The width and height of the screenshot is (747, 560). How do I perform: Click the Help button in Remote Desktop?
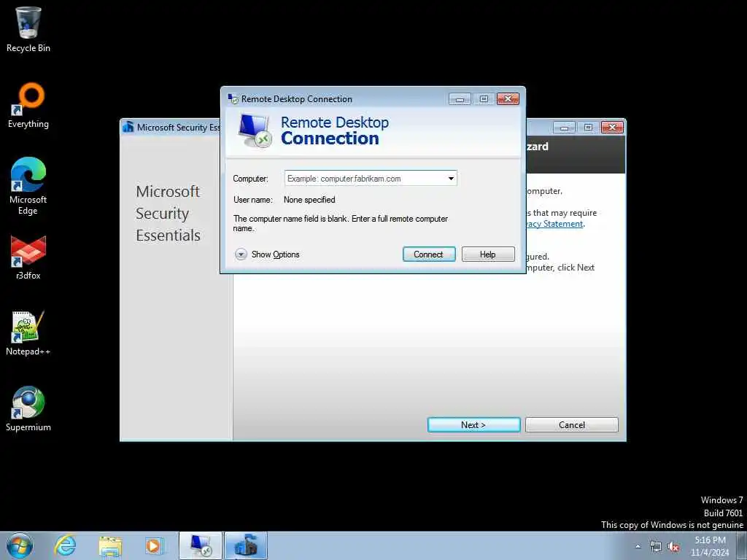pos(488,254)
